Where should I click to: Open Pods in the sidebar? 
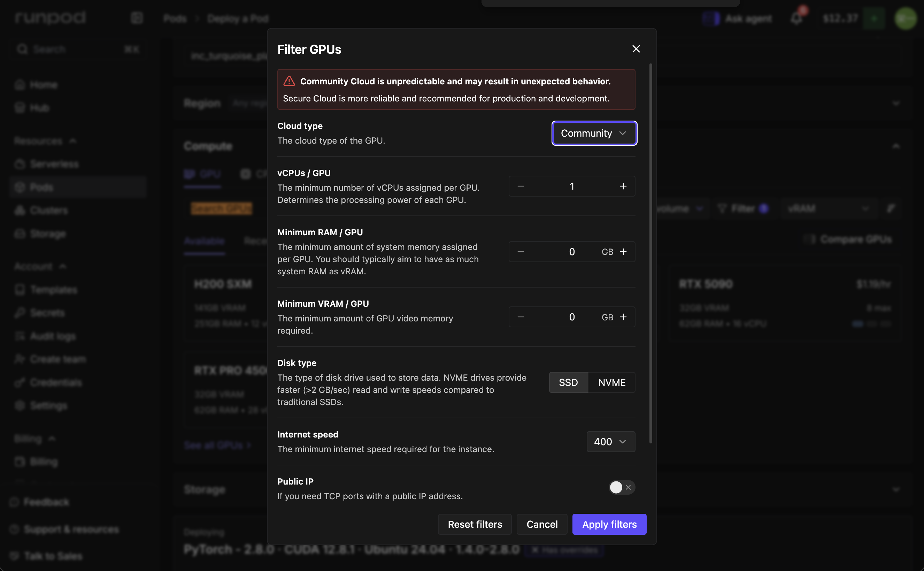(x=78, y=187)
